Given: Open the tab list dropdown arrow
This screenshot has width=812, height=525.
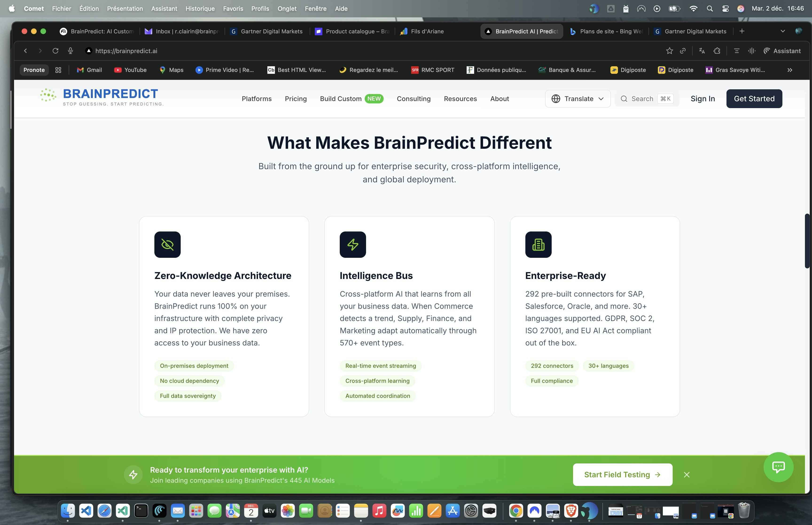Looking at the screenshot, I should coord(782,31).
